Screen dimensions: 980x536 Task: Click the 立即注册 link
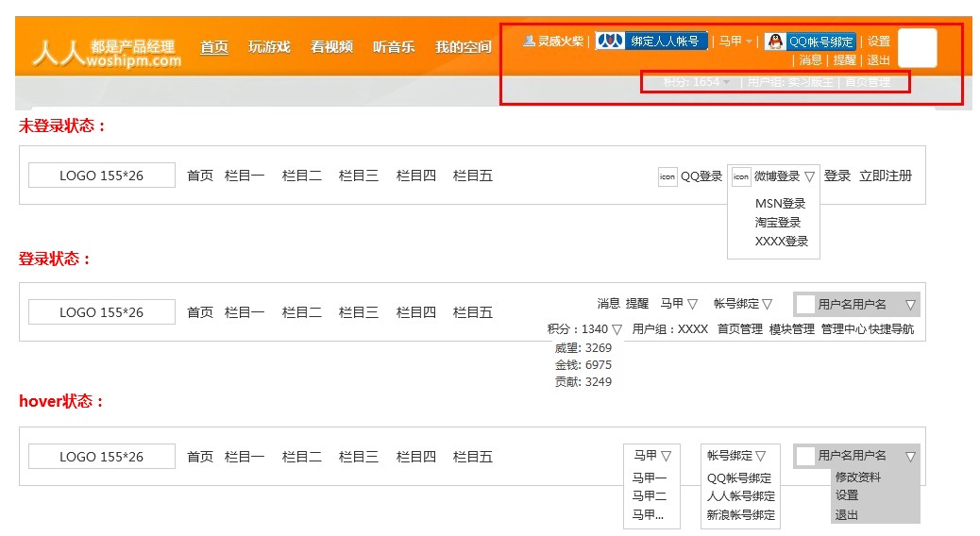click(886, 176)
